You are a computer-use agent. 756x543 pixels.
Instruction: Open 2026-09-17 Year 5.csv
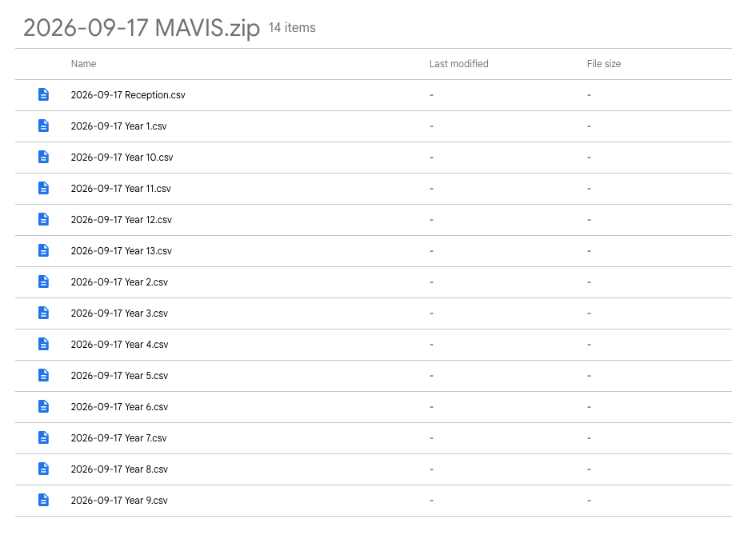point(119,376)
